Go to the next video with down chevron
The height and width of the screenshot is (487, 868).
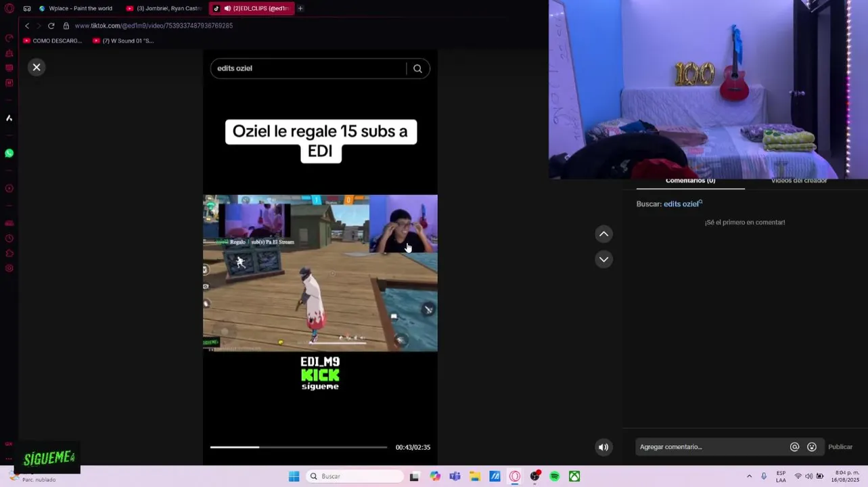pyautogui.click(x=603, y=259)
